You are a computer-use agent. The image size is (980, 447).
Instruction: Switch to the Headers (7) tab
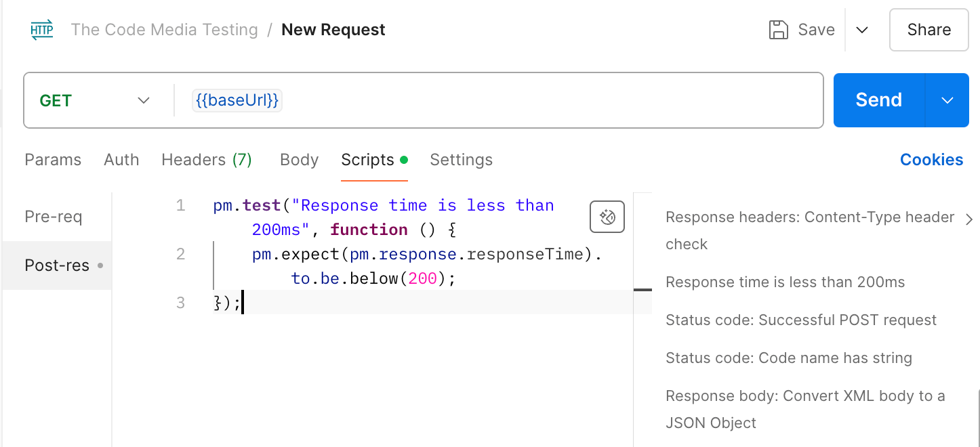coord(207,160)
